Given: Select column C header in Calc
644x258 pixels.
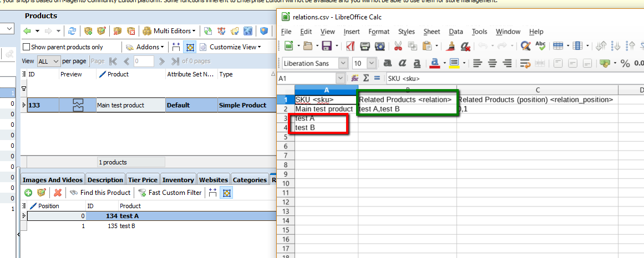Looking at the screenshot, I should pos(537,90).
